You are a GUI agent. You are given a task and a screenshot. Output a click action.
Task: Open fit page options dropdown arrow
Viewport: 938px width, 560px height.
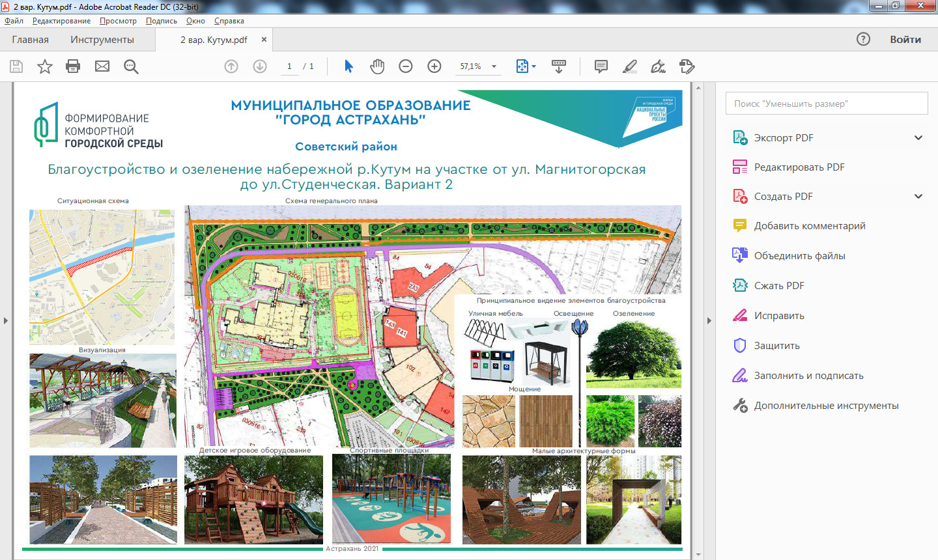click(534, 66)
